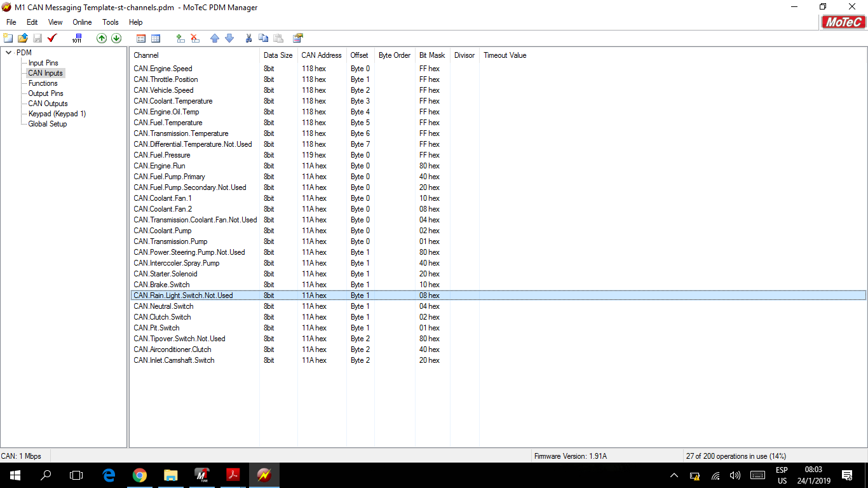This screenshot has width=868, height=488.
Task: Open the Windows Start menu
Action: [15, 475]
